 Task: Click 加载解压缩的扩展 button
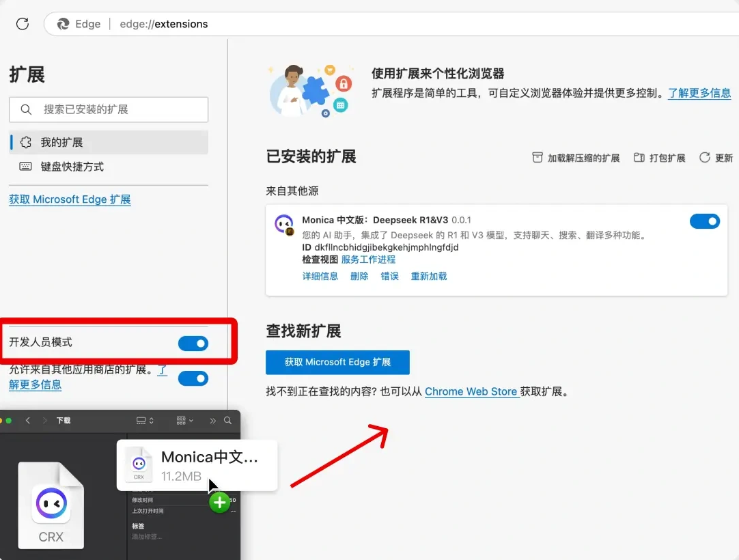click(576, 158)
